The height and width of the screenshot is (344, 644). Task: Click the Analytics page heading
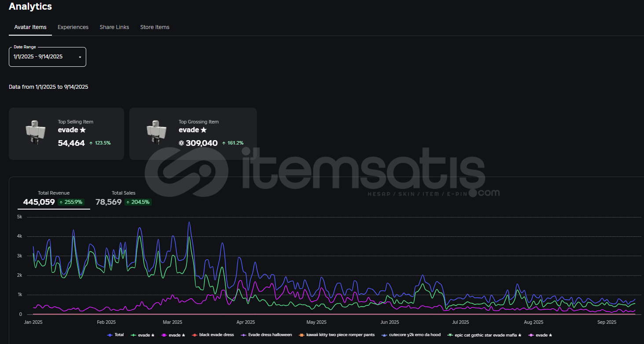pos(30,6)
